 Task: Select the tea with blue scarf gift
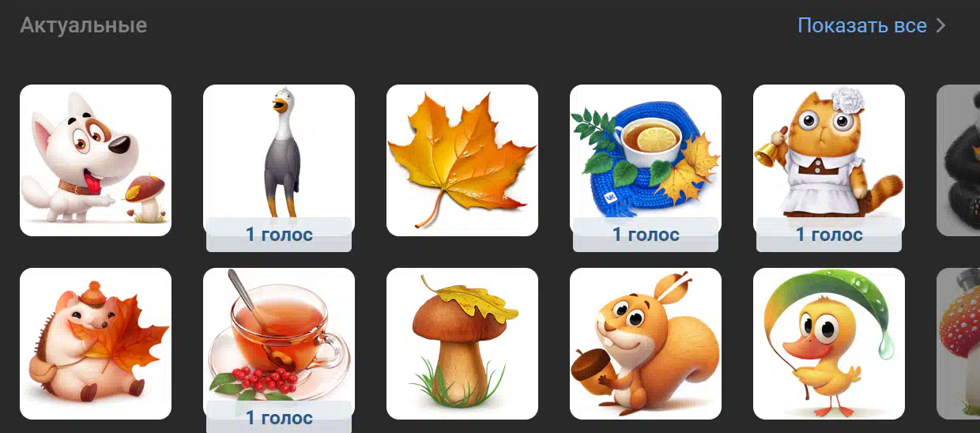click(646, 160)
